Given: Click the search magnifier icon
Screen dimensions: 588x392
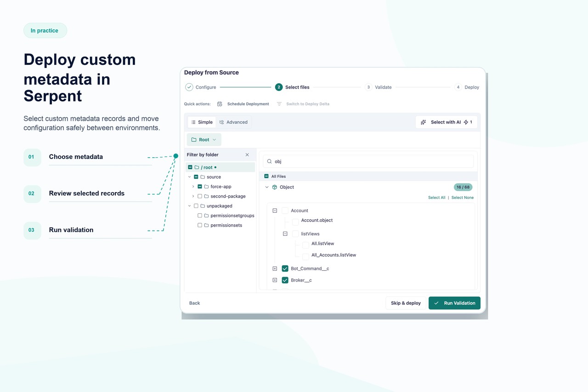Looking at the screenshot, I should coord(270,161).
